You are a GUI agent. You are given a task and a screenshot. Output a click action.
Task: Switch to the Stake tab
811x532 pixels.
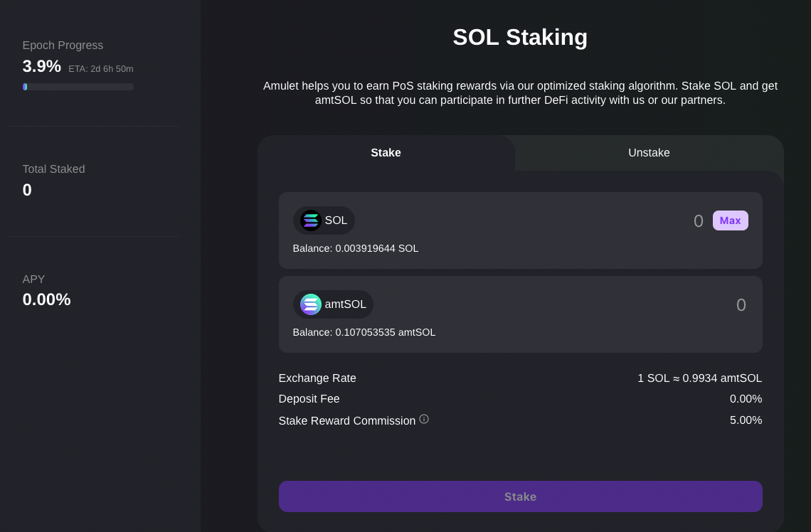(x=386, y=153)
